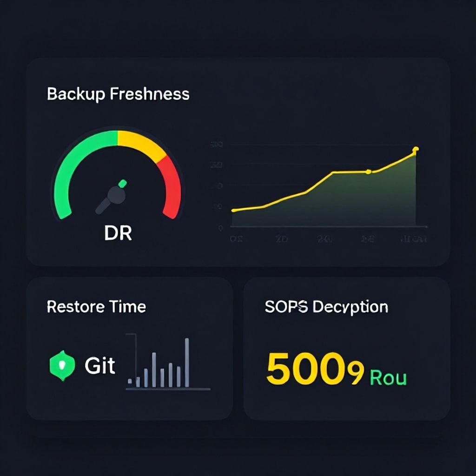476x476 pixels.
Task: Click the DR label under the gauge
Action: pyautogui.click(x=118, y=233)
